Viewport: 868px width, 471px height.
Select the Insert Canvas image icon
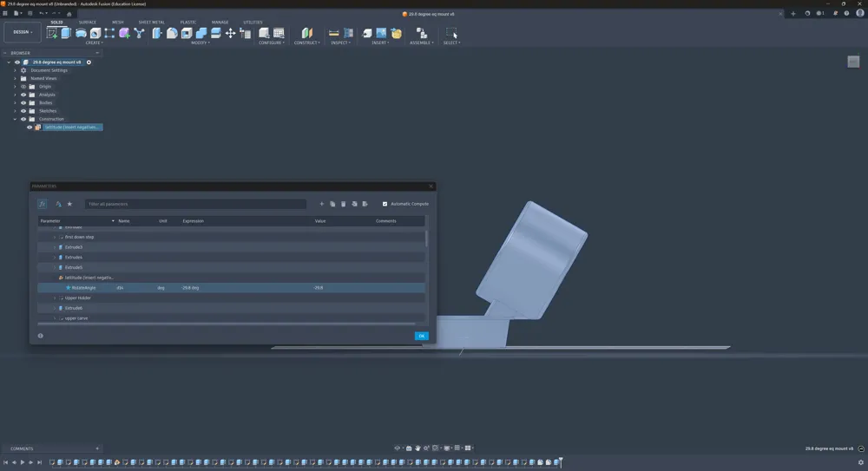coord(381,33)
